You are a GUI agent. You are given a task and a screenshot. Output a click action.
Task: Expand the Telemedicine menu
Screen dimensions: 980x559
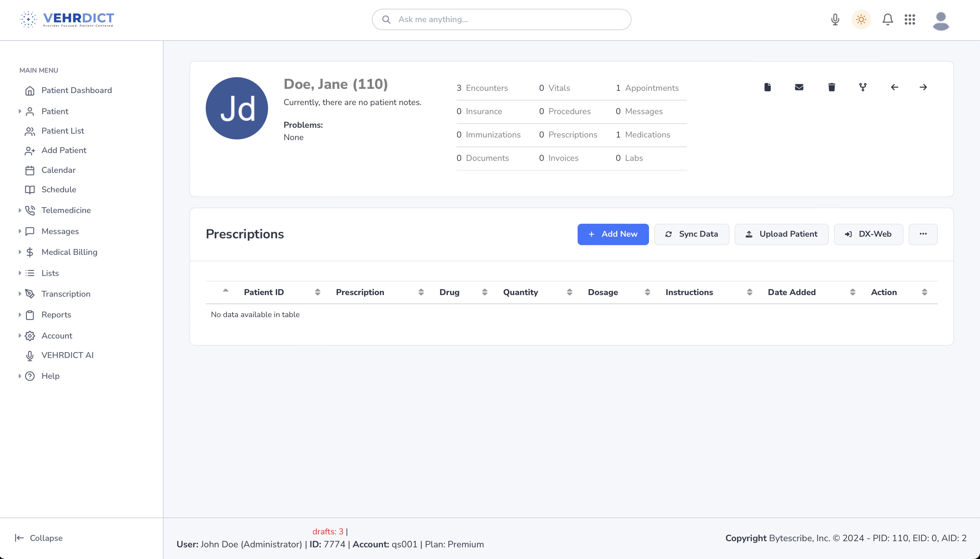(66, 210)
